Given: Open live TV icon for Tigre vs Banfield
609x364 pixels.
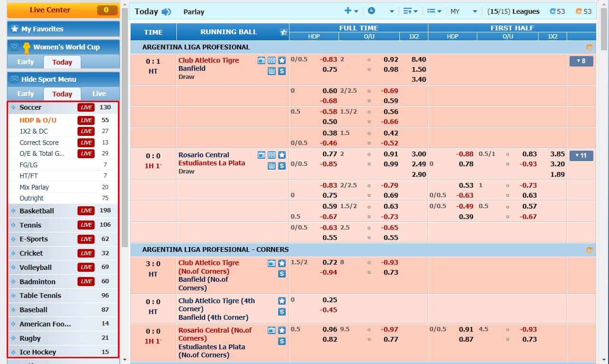Looking at the screenshot, I should click(261, 60).
